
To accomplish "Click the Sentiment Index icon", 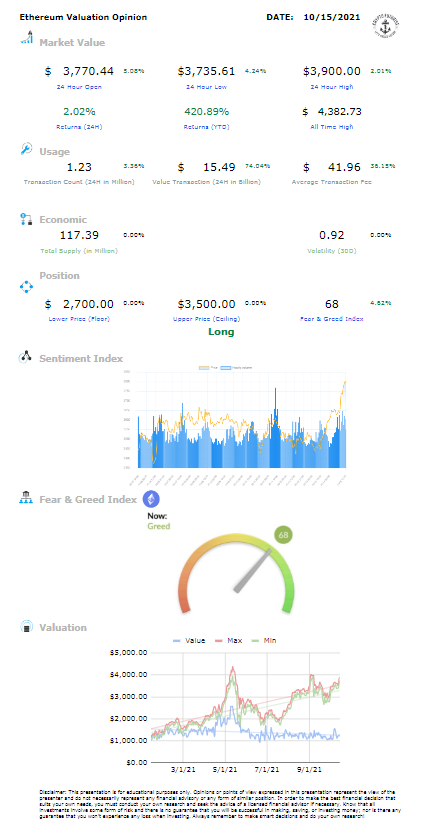I will (x=27, y=357).
